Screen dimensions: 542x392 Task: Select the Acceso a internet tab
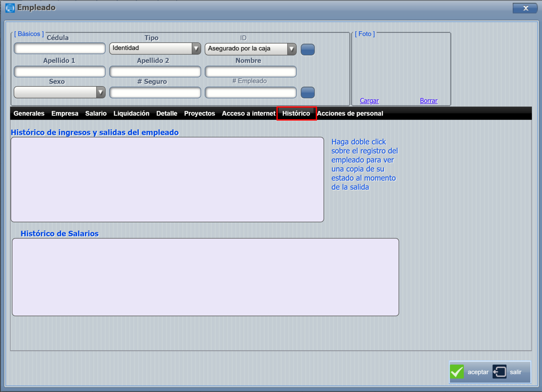tap(248, 113)
